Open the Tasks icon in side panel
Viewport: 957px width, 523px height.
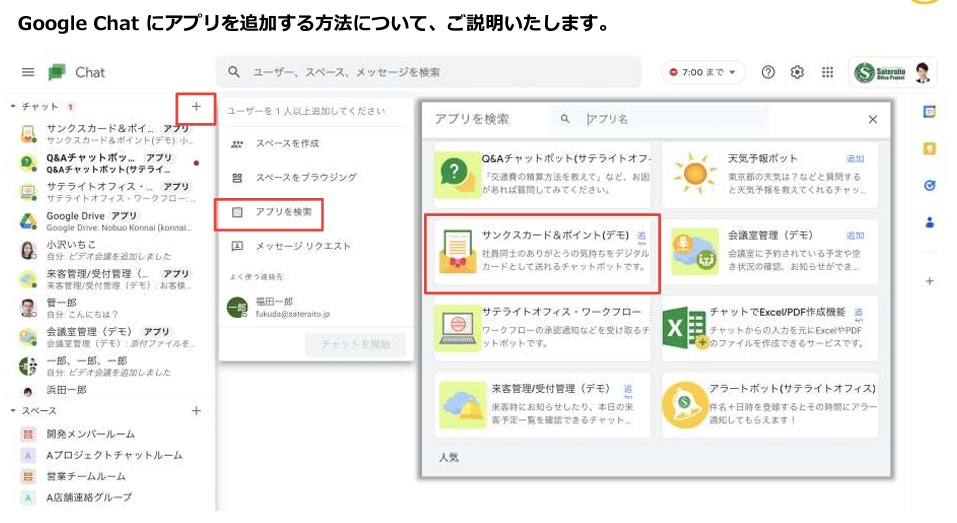[929, 185]
